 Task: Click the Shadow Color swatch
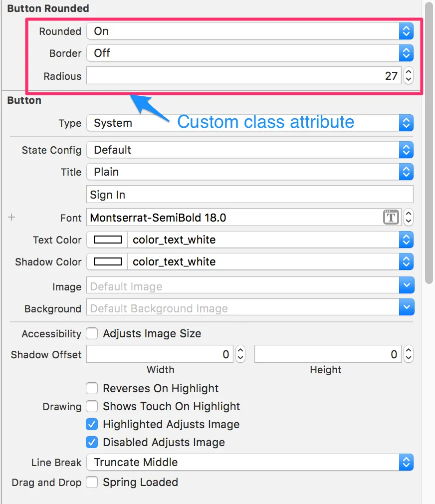108,261
